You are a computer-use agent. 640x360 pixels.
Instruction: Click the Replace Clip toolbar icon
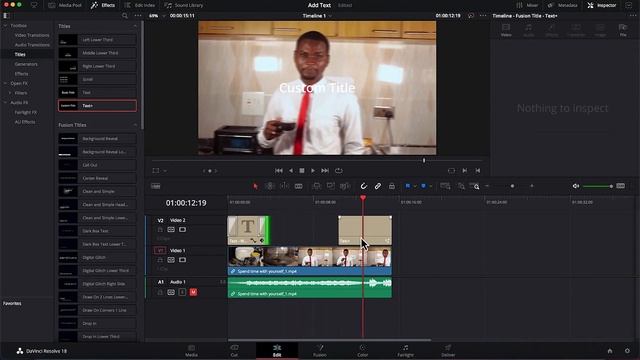[x=345, y=186]
